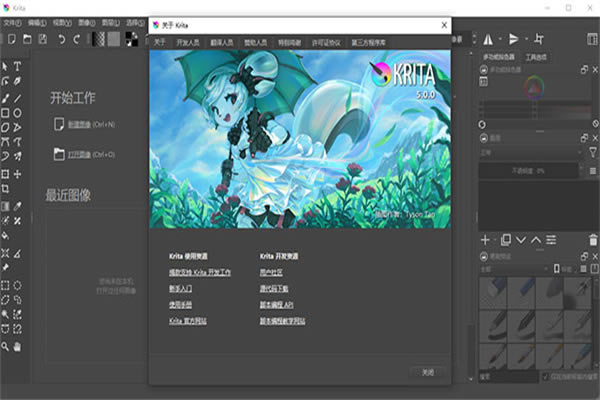Click the layer opacity slider

pyautogui.click(x=528, y=171)
